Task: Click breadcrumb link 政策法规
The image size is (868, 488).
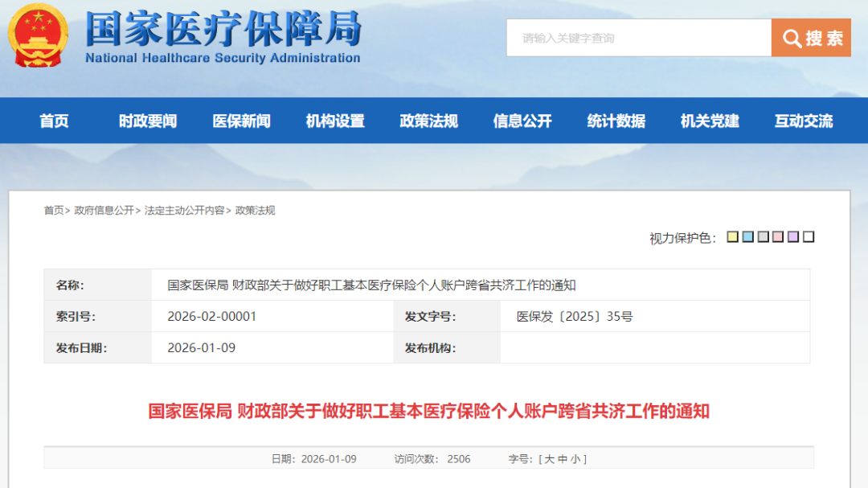Action: pyautogui.click(x=256, y=211)
